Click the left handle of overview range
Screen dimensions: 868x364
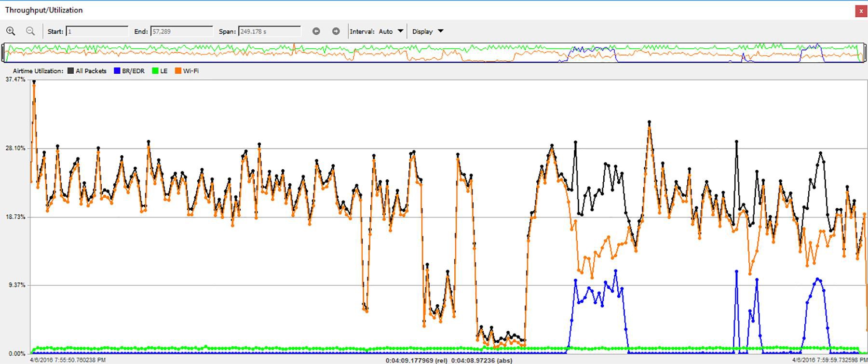point(3,53)
